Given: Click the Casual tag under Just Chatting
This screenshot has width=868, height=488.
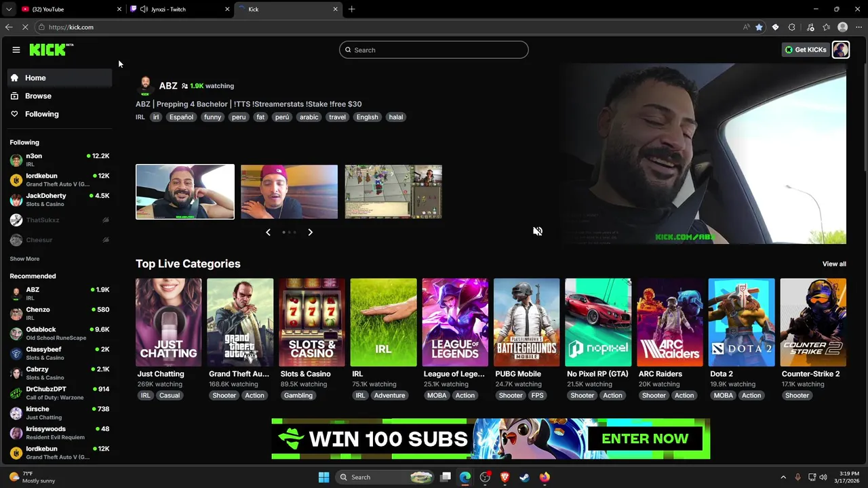Looking at the screenshot, I should [170, 396].
